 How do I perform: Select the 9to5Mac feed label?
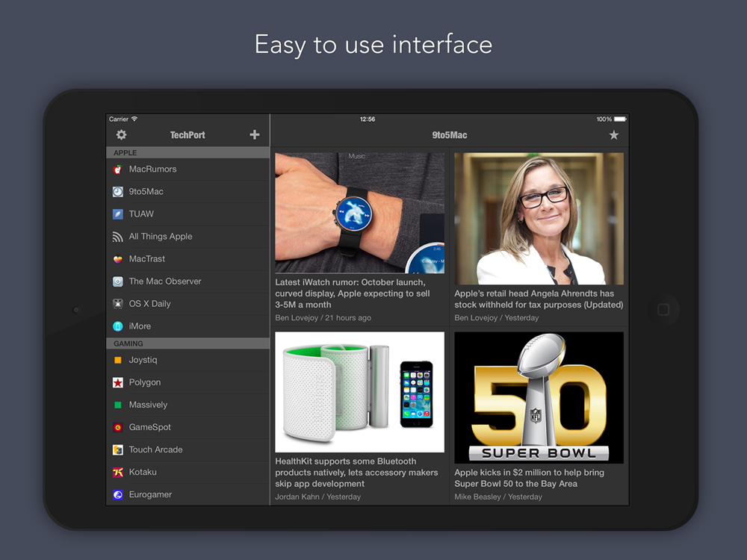pos(146,191)
